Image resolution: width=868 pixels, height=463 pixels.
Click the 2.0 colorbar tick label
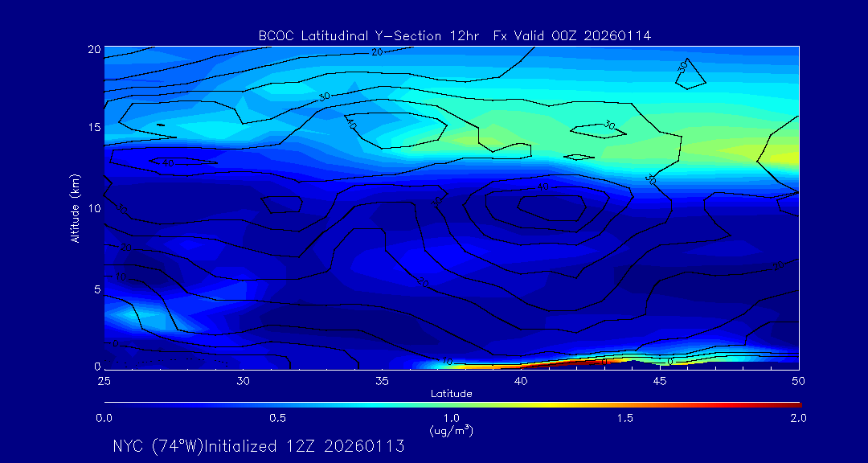[x=798, y=418]
